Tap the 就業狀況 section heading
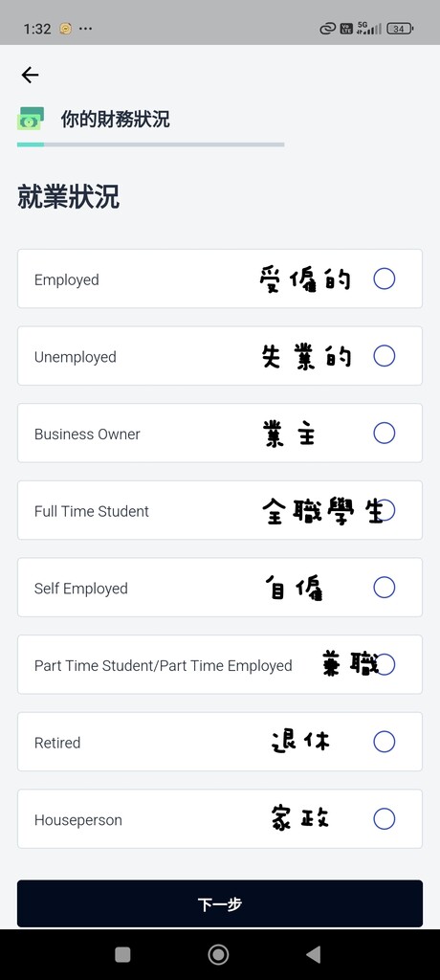 [68, 197]
